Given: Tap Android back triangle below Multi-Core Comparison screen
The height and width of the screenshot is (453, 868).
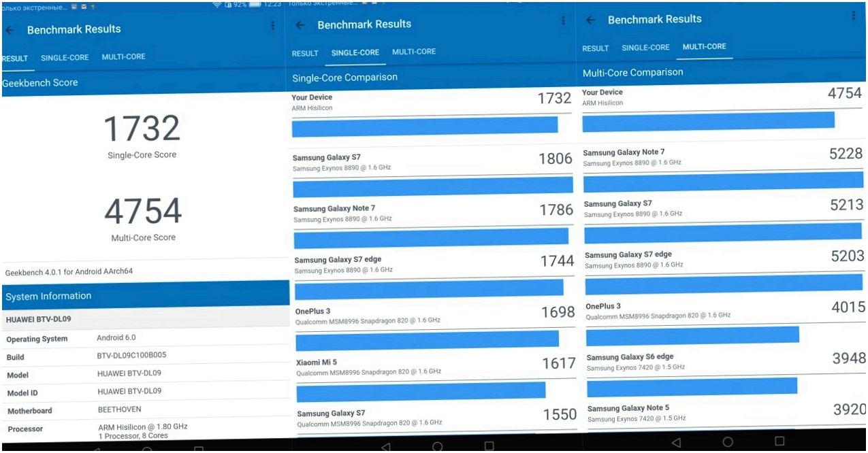Looking at the screenshot, I should pos(676,443).
